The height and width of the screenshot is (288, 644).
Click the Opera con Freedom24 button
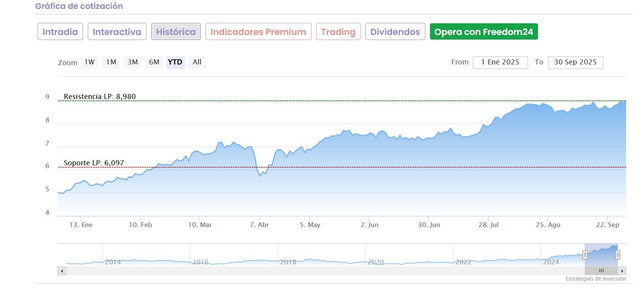(484, 32)
